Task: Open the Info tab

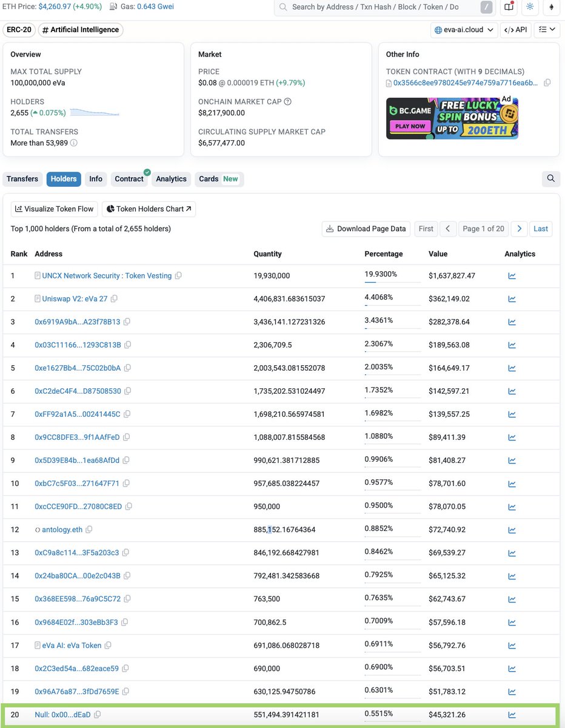Action: [96, 179]
